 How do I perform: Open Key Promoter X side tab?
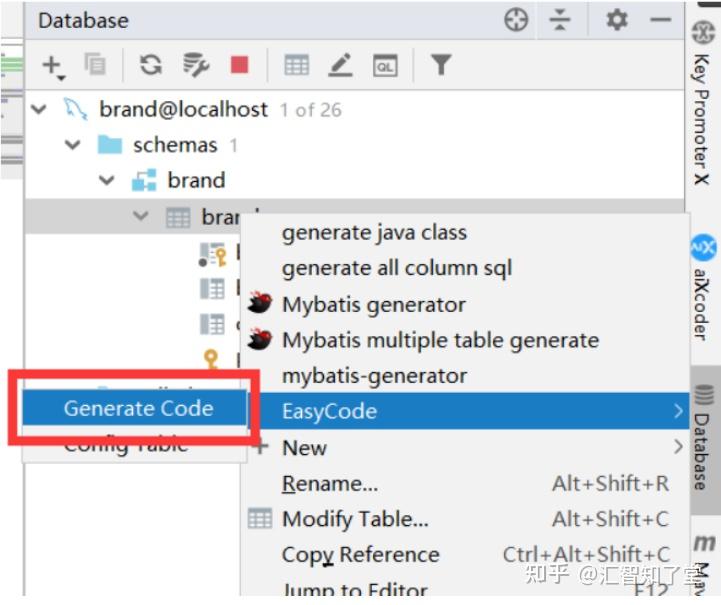pos(702,103)
